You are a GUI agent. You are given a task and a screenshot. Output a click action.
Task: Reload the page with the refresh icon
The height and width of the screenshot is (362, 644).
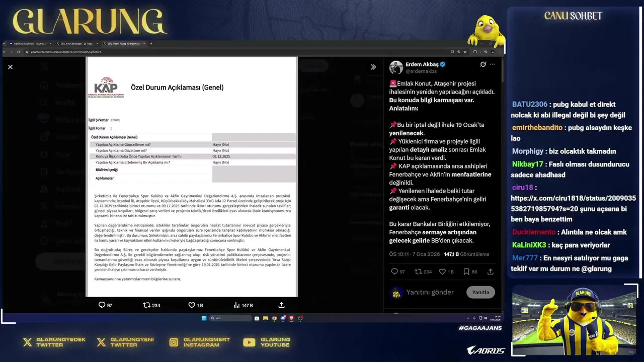coord(18,52)
